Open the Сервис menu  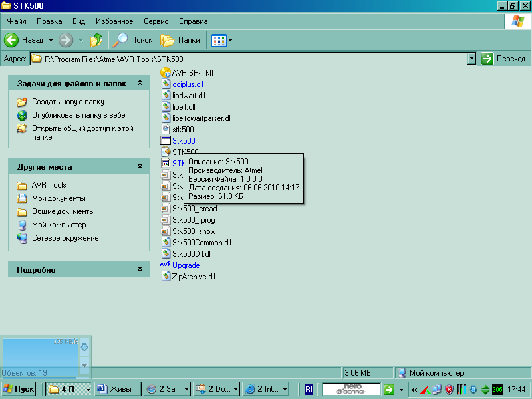[156, 21]
